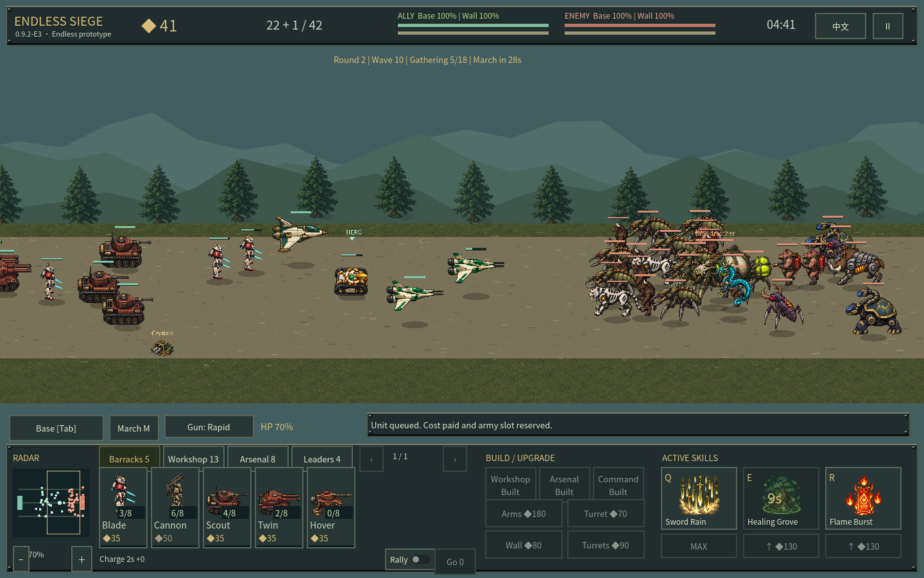Cast the Flame Burst skill

[x=863, y=498]
